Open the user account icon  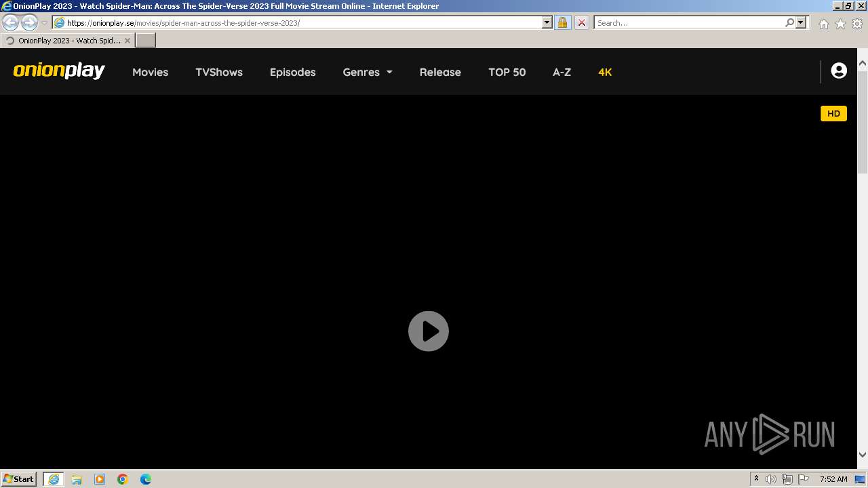point(839,70)
